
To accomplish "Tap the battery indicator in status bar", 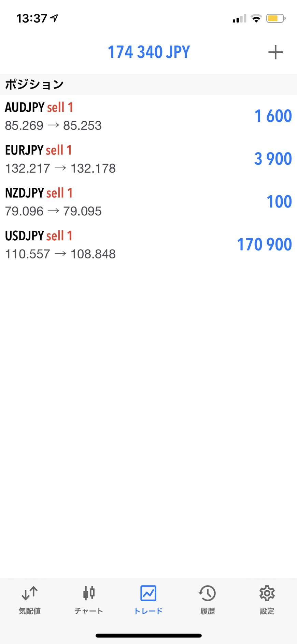I will (276, 18).
